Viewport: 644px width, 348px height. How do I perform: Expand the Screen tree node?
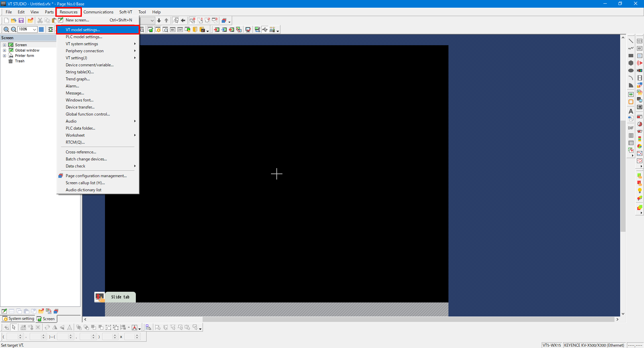point(5,45)
